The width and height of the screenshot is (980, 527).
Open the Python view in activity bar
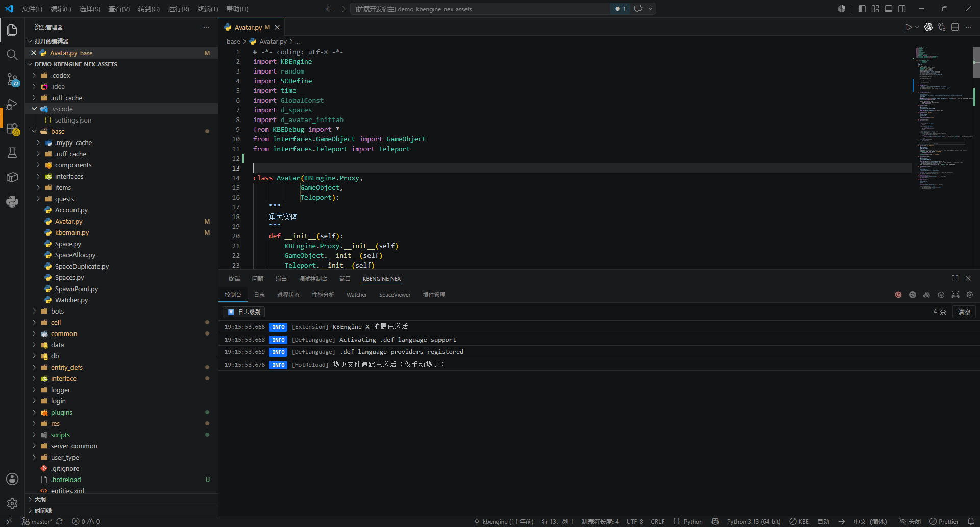pos(12,202)
